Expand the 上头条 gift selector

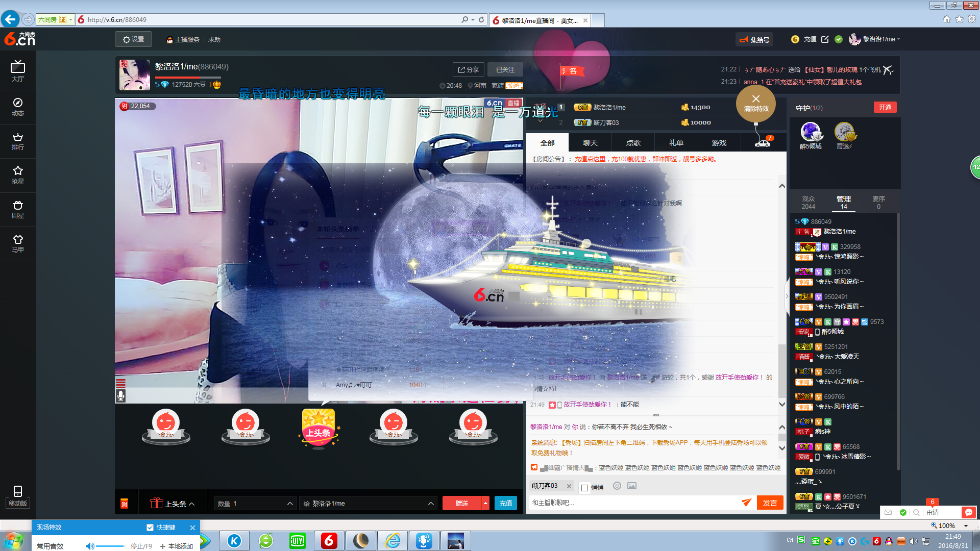(173, 504)
